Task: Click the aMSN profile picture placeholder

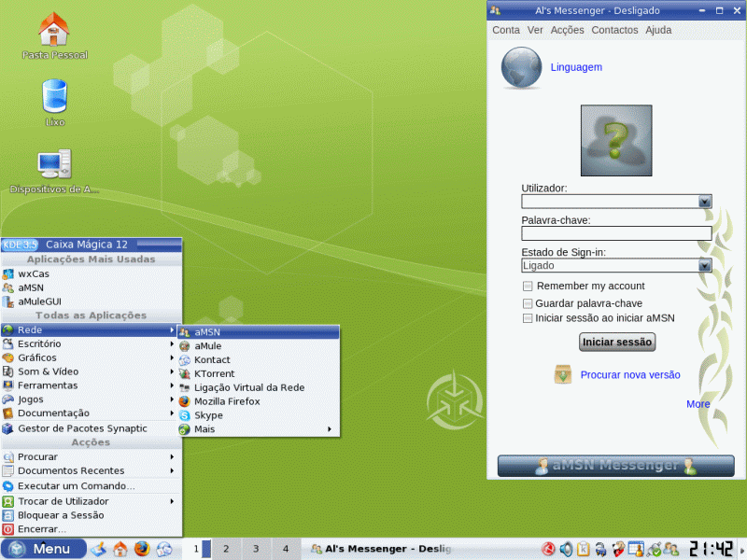Action: point(616,141)
